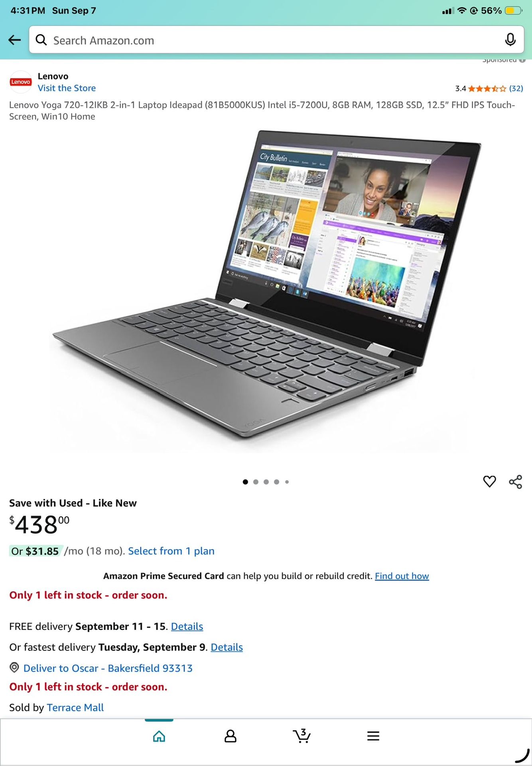Open Details for fastest delivery
The image size is (532, 766).
tap(227, 647)
